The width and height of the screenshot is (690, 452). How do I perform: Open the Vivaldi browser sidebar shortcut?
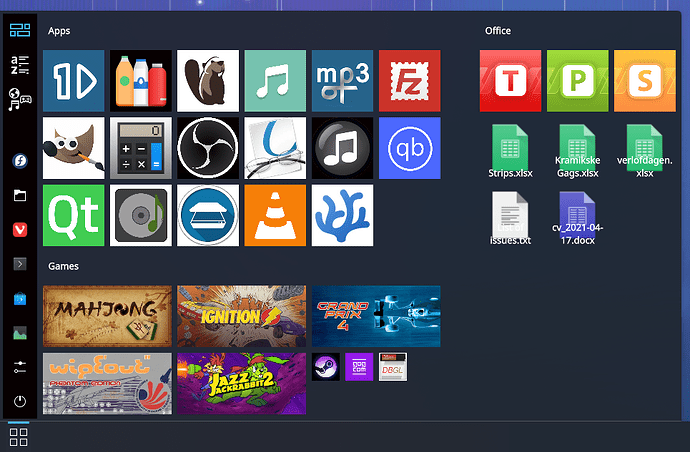[19, 230]
